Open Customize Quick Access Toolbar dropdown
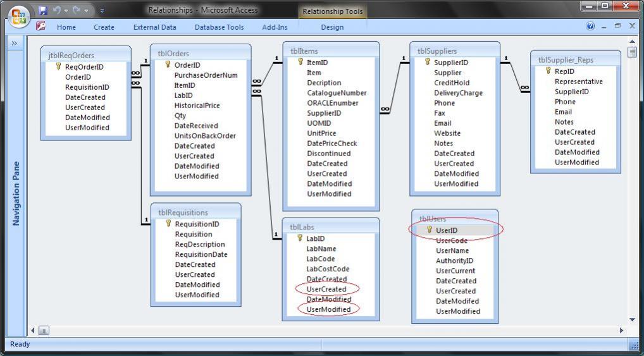 102,11
